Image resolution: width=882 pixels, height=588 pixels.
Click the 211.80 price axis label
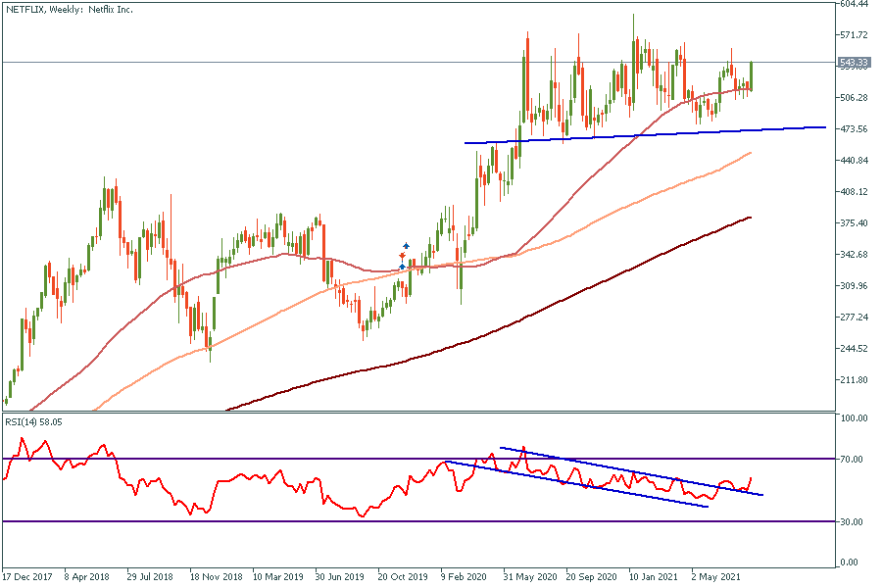point(854,380)
